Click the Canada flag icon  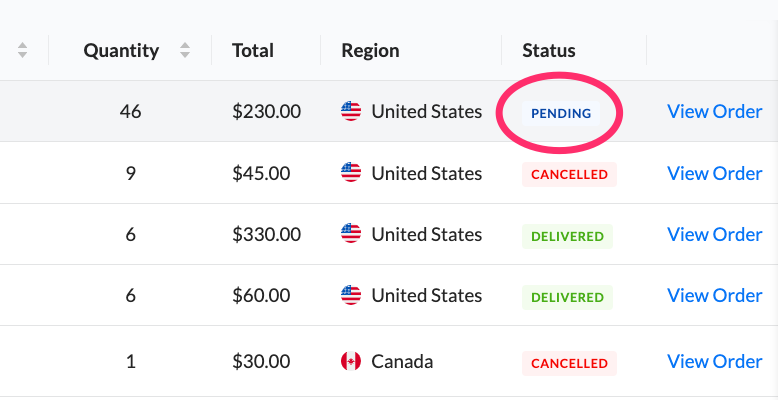pos(351,362)
